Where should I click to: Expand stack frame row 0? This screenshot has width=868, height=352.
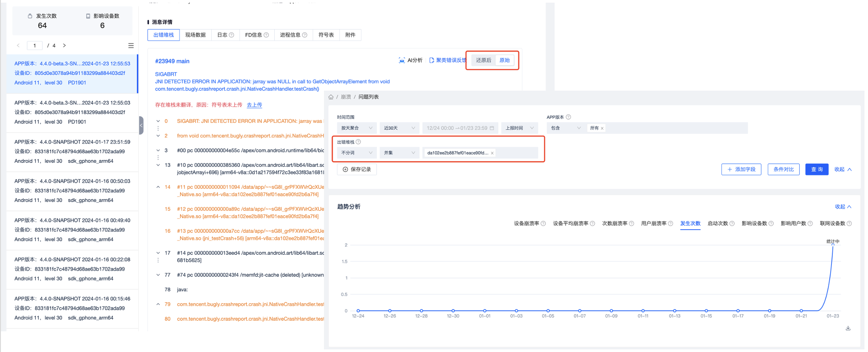(x=158, y=121)
